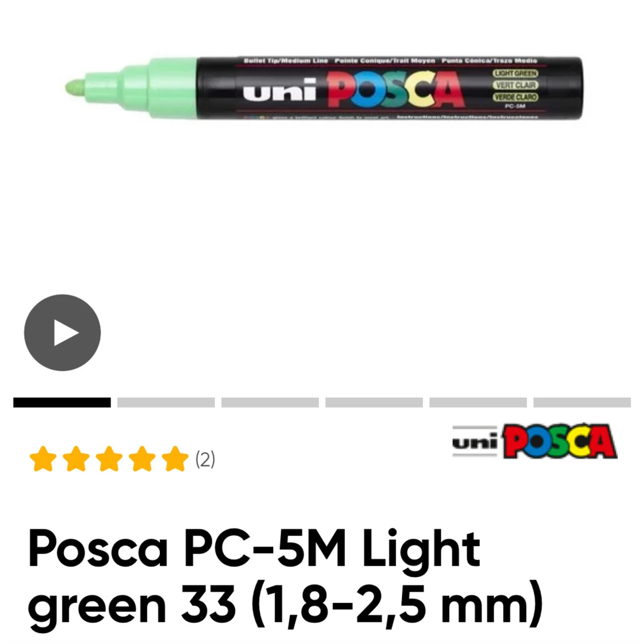Switch to the fourth gallery slide

374,402
